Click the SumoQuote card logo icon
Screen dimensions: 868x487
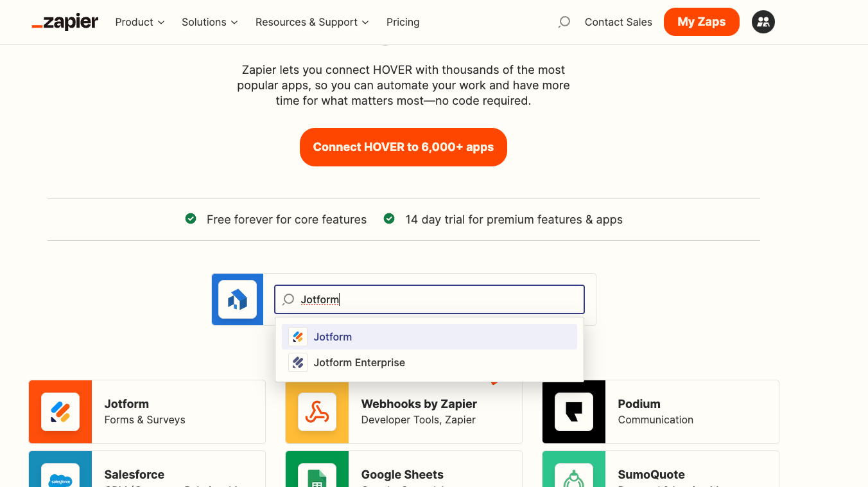(574, 475)
